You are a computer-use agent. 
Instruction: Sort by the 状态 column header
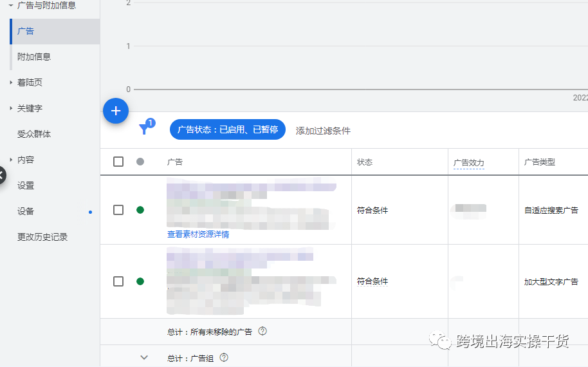click(x=365, y=162)
